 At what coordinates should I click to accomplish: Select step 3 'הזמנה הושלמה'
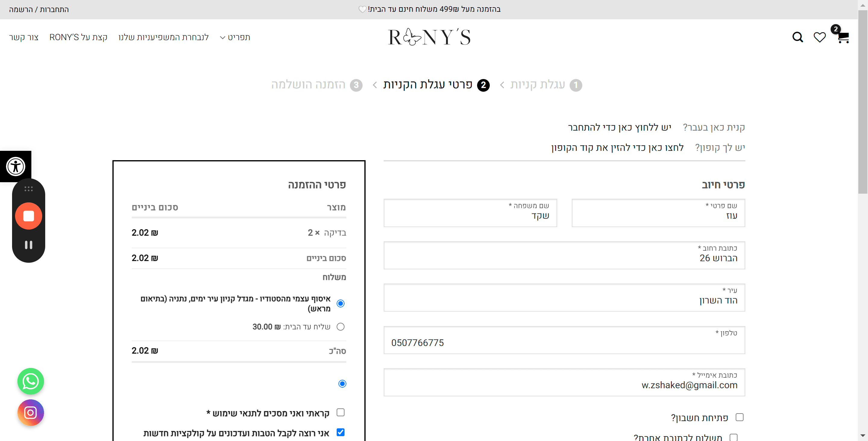(x=317, y=85)
